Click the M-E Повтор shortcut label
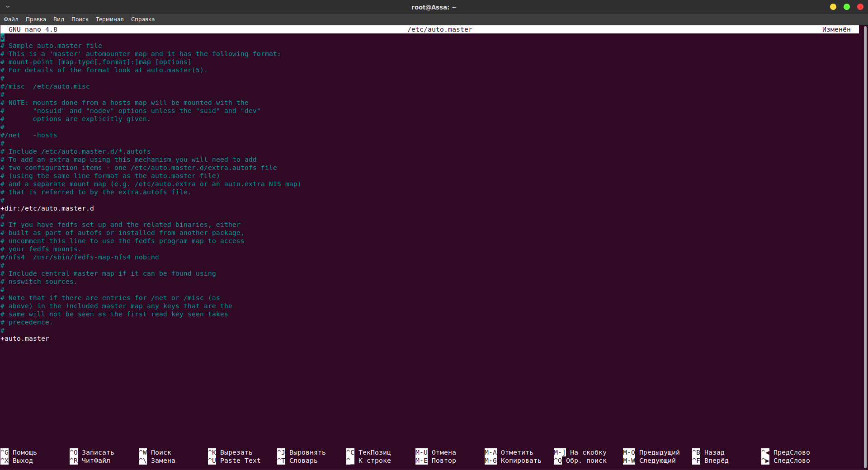868x470 pixels. [436, 461]
